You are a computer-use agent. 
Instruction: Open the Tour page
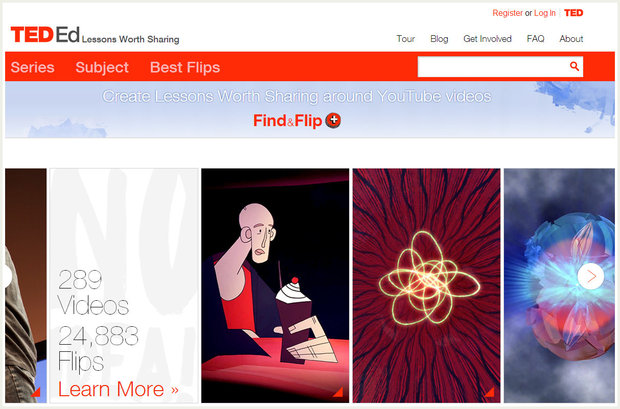click(406, 39)
